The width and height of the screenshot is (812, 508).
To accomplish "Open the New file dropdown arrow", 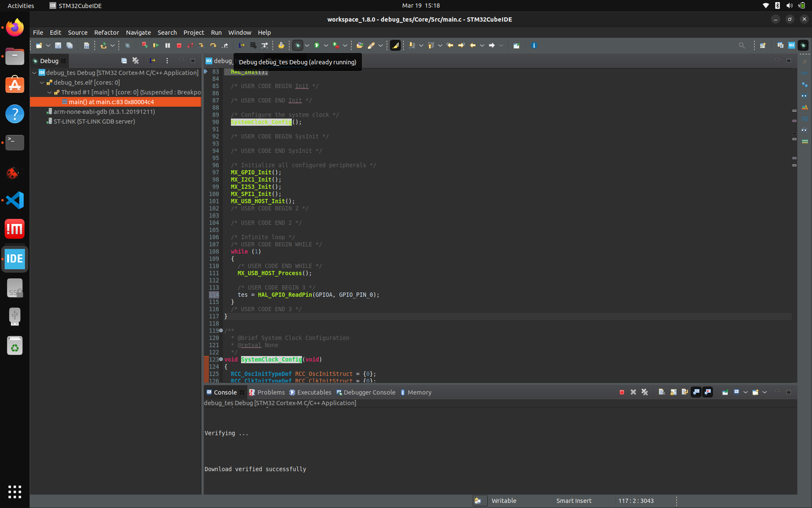I will 48,45.
